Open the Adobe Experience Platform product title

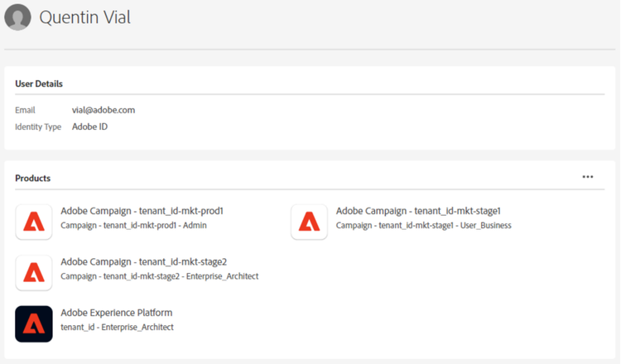(x=117, y=313)
